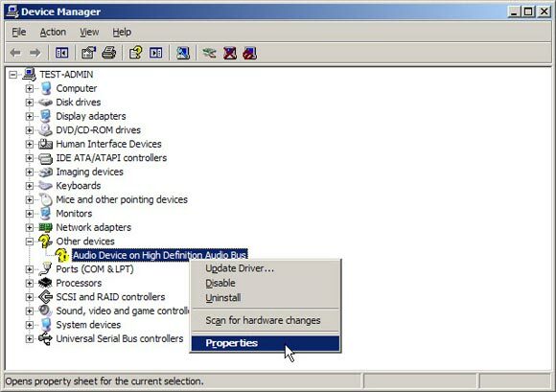
Task: Open the View menu
Action: point(89,33)
